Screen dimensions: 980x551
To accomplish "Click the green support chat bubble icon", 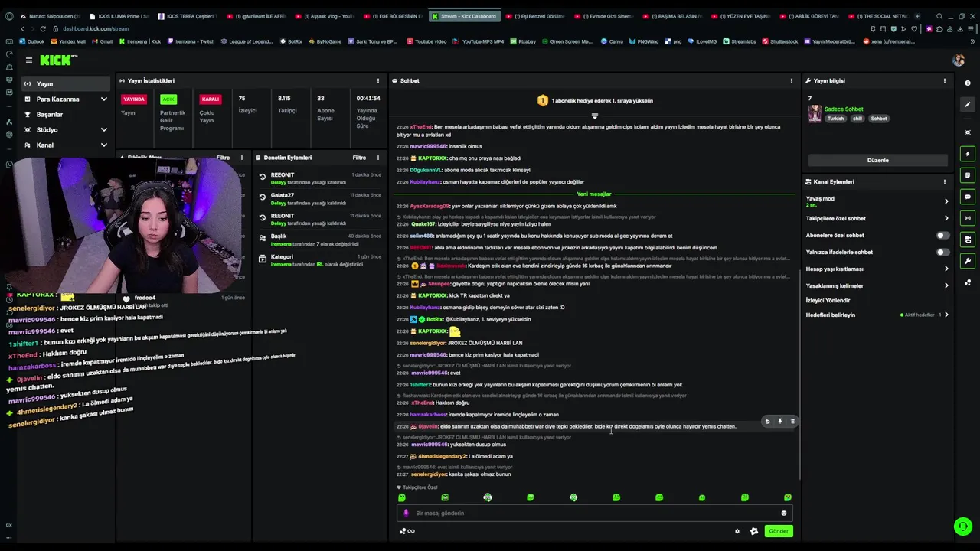I will coord(963,527).
